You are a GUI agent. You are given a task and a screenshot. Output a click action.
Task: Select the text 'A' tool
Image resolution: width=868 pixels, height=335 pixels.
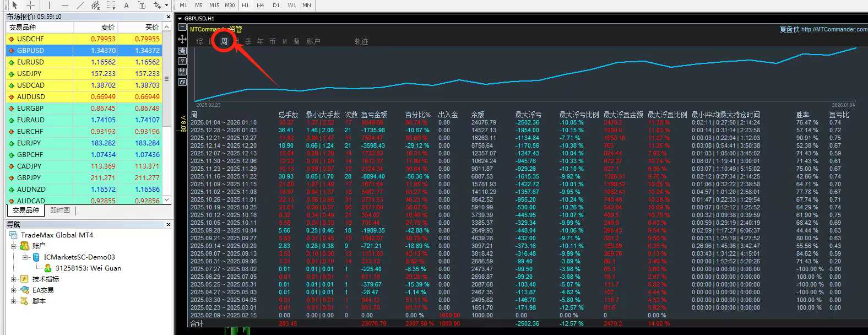(x=126, y=5)
